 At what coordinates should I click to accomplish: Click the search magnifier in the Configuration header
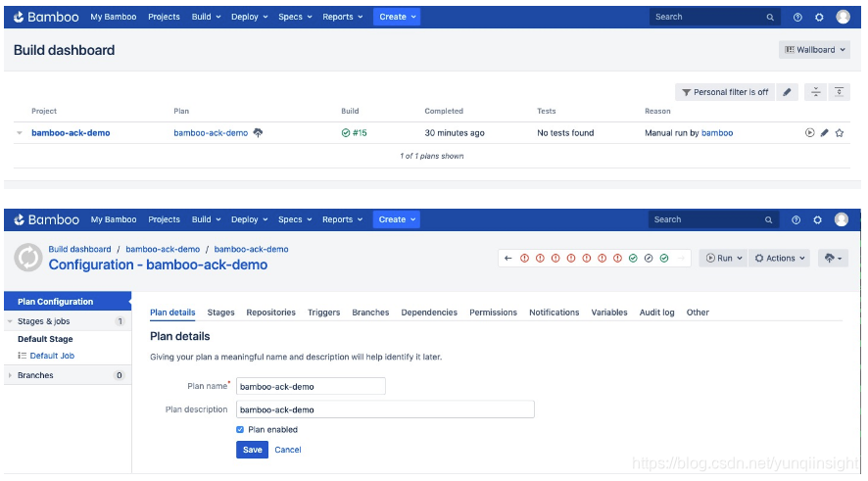768,219
